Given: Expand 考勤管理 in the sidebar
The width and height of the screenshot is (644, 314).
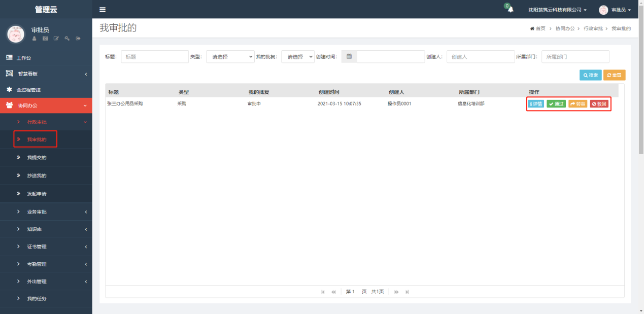Looking at the screenshot, I should coord(46,264).
